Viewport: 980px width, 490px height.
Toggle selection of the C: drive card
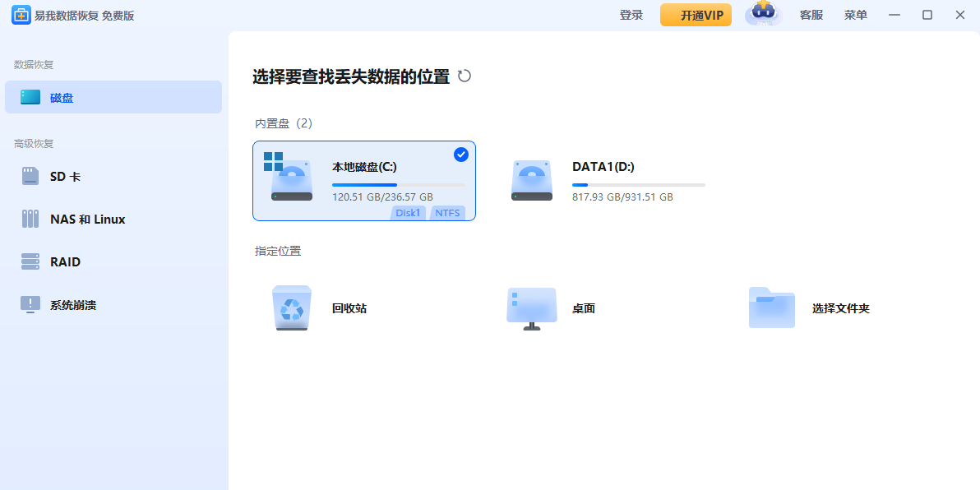pyautogui.click(x=364, y=181)
